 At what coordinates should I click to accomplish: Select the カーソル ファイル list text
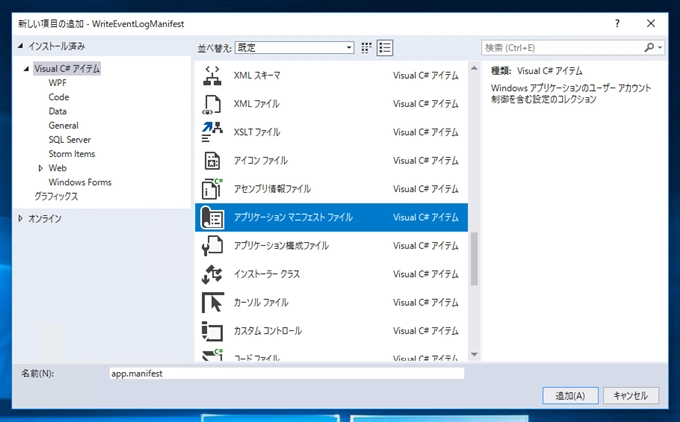click(x=261, y=303)
